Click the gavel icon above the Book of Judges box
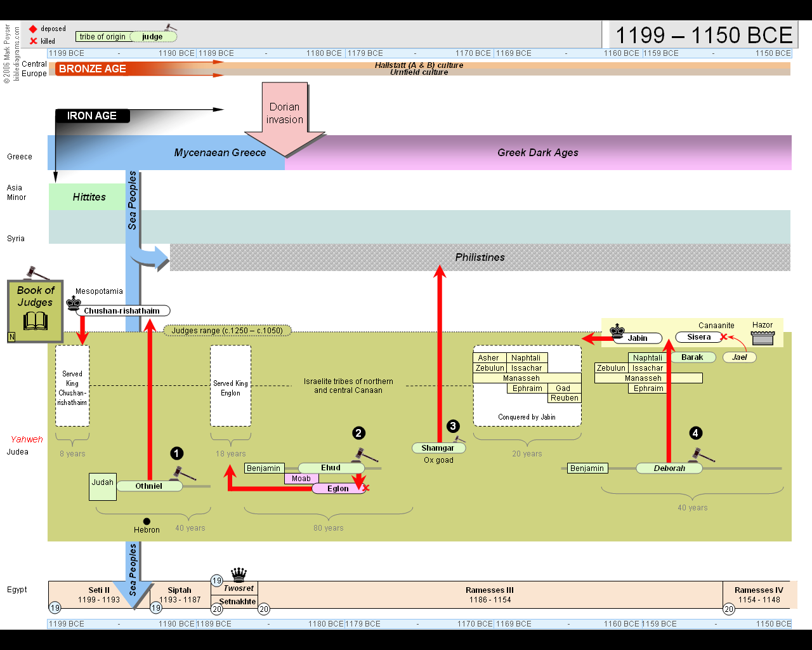Viewport: 812px width, 650px height. (x=36, y=273)
